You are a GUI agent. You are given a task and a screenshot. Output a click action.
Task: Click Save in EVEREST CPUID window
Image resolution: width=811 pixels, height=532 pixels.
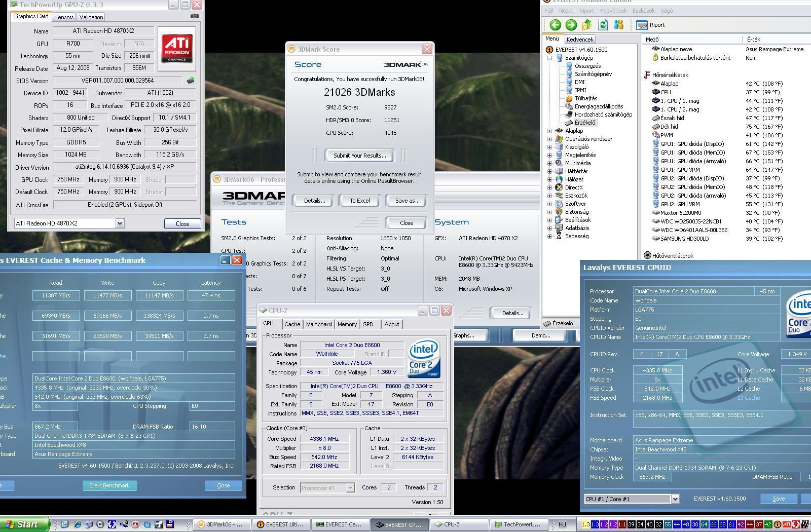coord(779,499)
